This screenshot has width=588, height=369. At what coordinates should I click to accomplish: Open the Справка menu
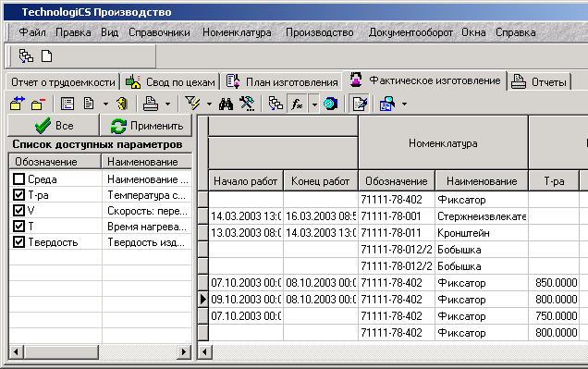[x=516, y=32]
